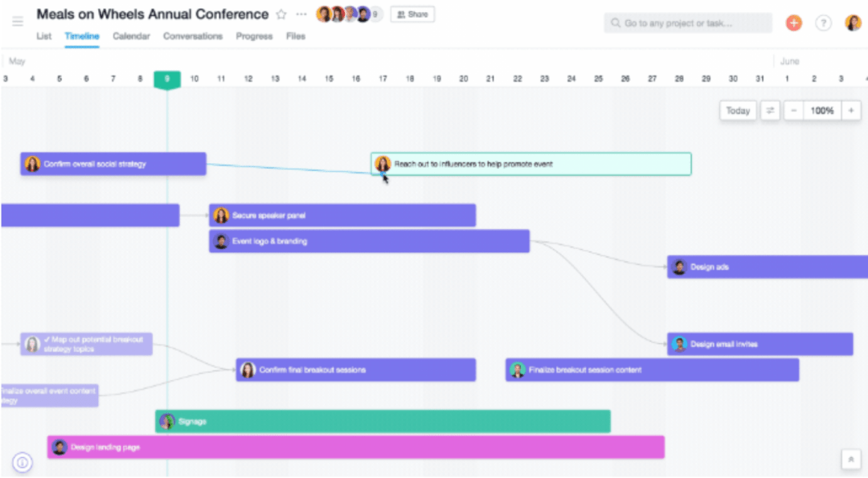This screenshot has height=478, width=868.
Task: Click assignee avatar on Design email invites
Action: 679,344
